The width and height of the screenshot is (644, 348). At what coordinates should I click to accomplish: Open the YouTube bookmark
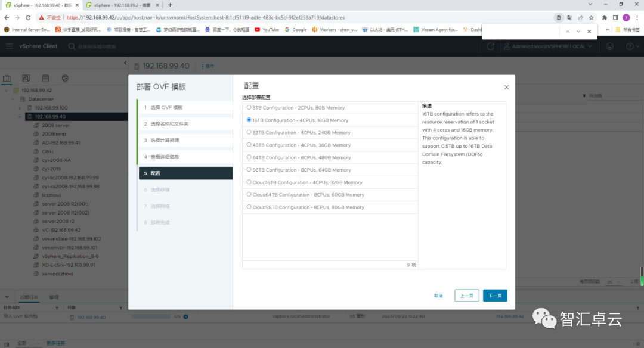tap(267, 30)
